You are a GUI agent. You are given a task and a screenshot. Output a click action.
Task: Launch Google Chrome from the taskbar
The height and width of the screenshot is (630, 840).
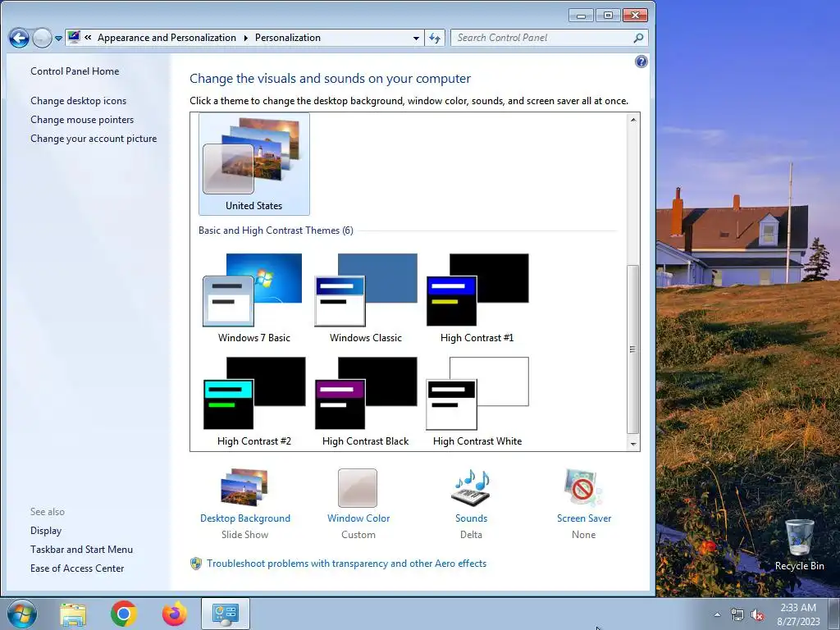point(124,614)
